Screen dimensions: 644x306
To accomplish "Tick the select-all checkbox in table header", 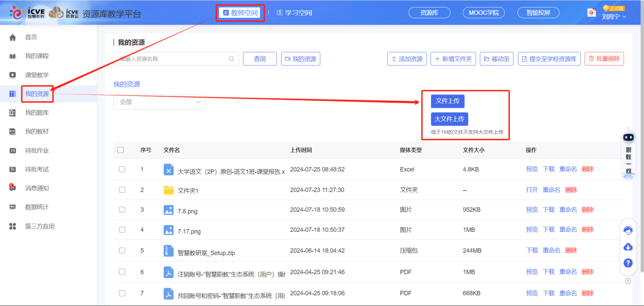I will (121, 148).
